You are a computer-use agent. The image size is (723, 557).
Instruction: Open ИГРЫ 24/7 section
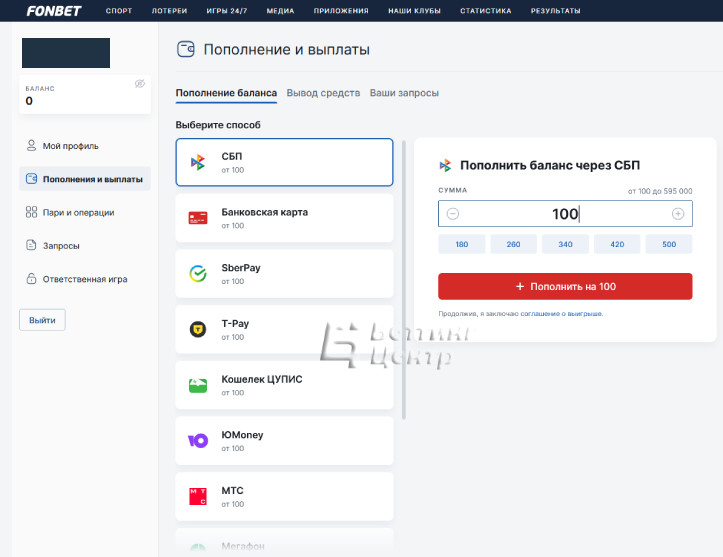pos(227,11)
